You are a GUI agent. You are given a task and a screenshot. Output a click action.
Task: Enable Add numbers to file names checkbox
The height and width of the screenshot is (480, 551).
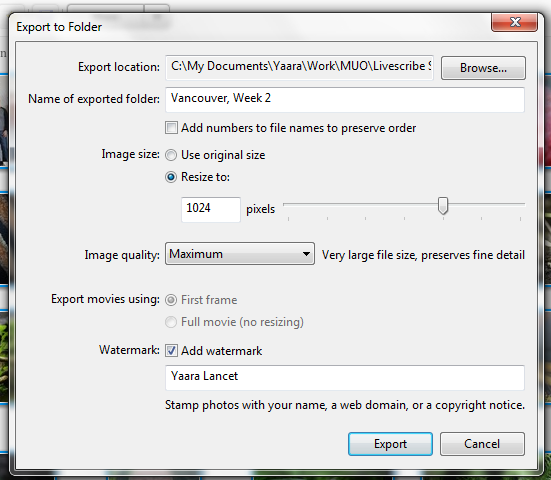pos(171,128)
